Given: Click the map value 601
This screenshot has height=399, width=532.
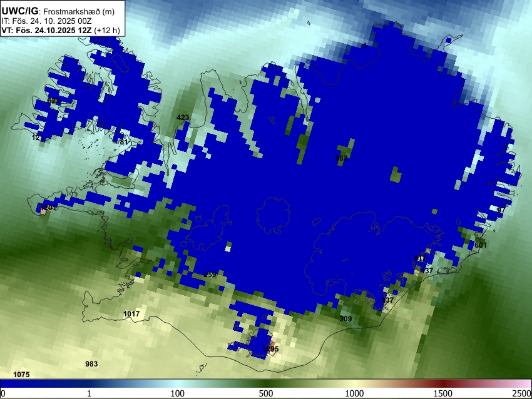Looking at the screenshot, I should click(481, 245).
